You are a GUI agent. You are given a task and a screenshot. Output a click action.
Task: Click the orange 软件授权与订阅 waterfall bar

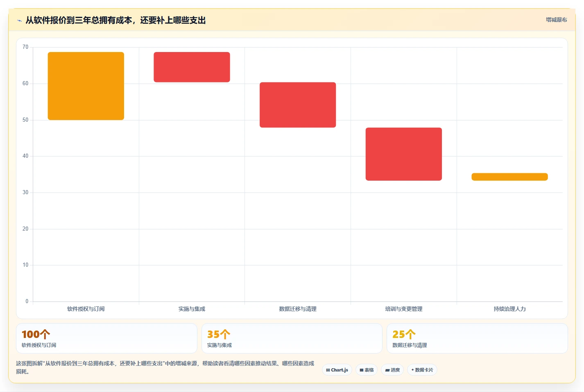(x=86, y=86)
